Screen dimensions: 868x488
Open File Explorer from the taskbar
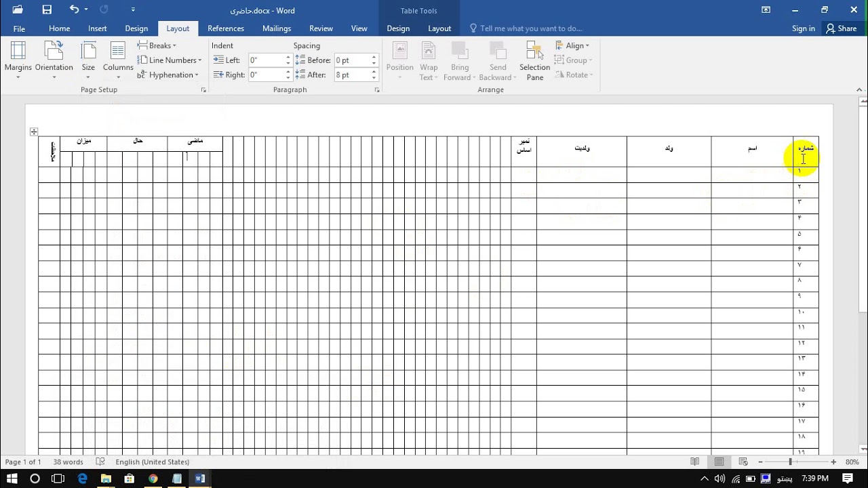[106, 479]
